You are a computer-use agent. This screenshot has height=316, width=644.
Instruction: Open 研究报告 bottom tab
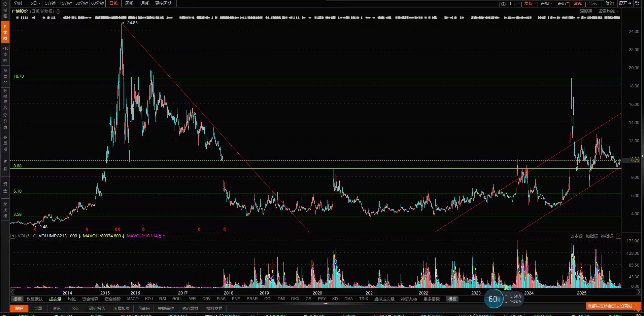coord(97,309)
